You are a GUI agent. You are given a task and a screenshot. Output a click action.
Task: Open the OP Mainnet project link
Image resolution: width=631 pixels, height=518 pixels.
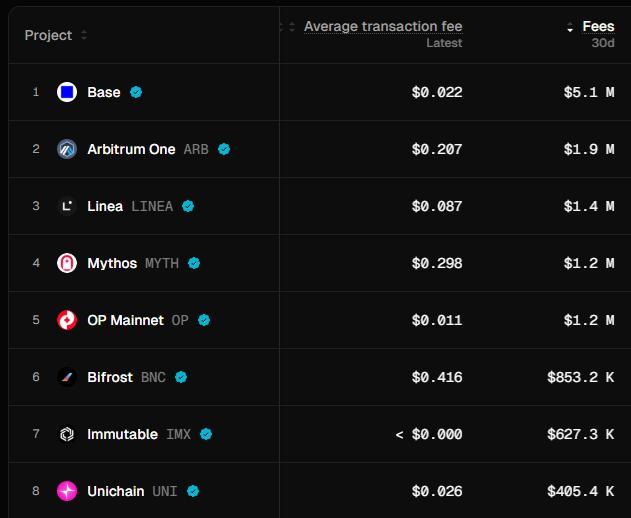click(125, 320)
